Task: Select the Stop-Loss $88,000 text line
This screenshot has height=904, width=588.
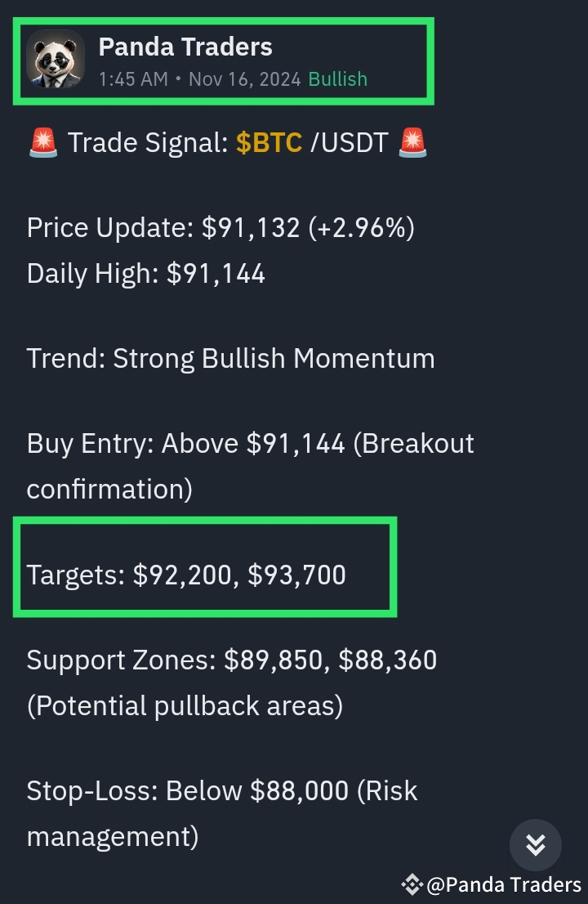Action: point(222,790)
